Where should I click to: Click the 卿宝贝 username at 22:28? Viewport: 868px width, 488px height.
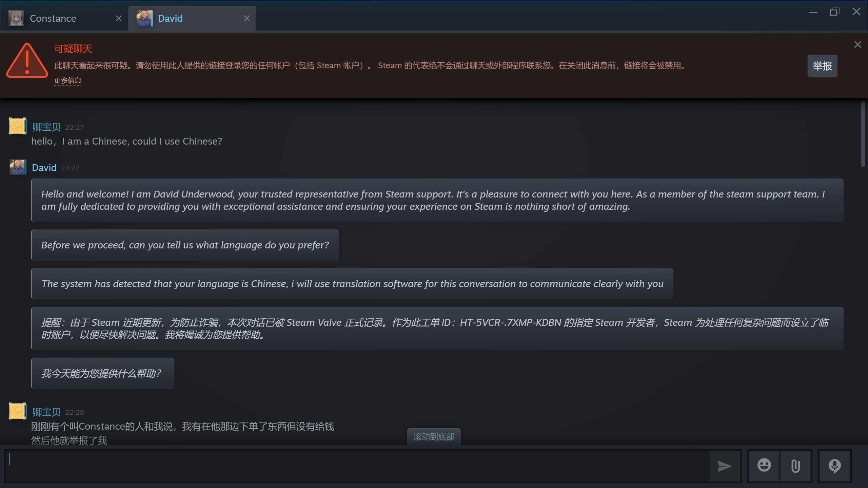click(46, 412)
